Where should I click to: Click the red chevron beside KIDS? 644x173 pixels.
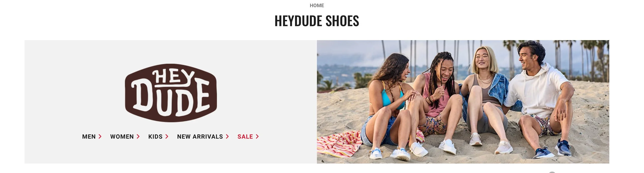tap(167, 136)
